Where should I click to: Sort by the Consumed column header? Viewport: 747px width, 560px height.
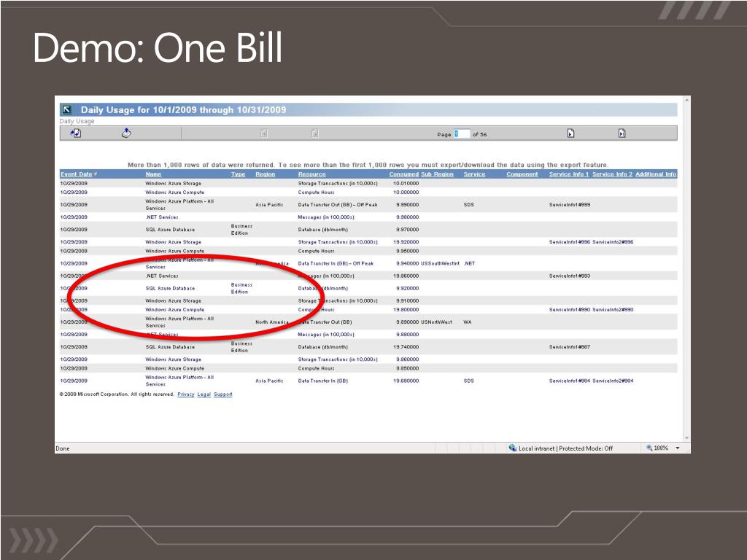(403, 174)
